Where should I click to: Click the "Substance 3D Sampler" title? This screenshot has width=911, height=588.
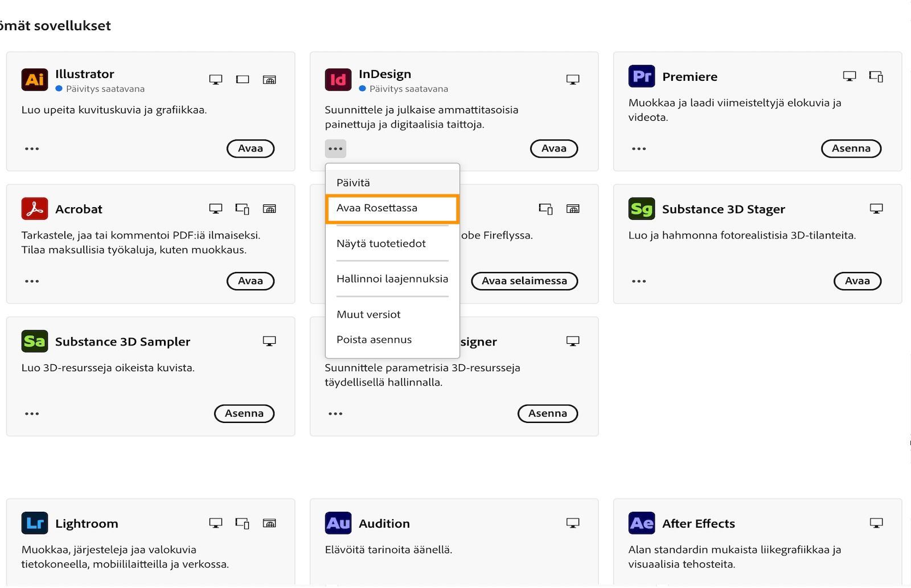pyautogui.click(x=122, y=342)
